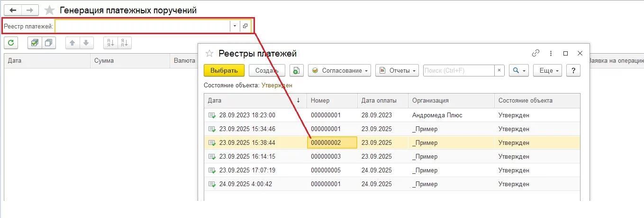The height and width of the screenshot is (218, 644).
Task: Close the Реестры платежей window
Action: coord(580,53)
